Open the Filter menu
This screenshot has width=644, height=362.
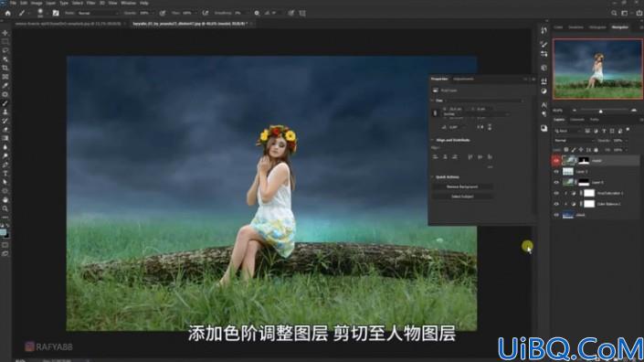coord(90,3)
